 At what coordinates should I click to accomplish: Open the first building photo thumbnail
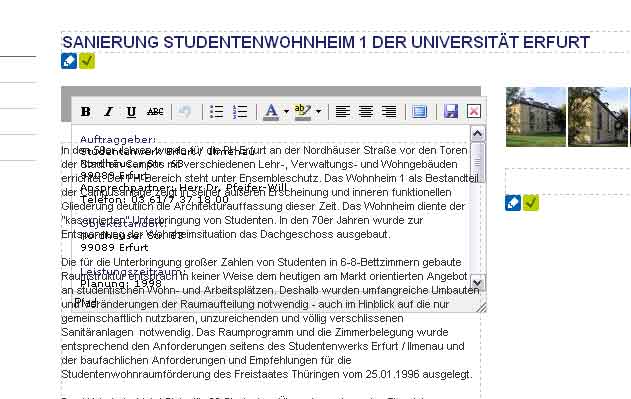click(x=536, y=117)
